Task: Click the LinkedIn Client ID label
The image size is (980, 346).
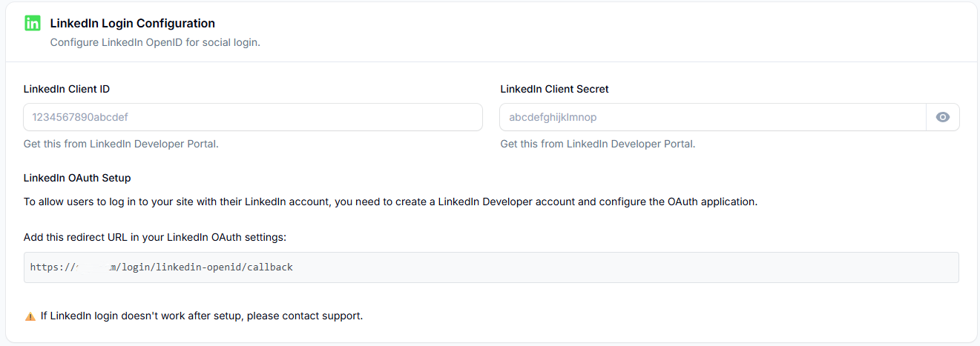Action: (x=67, y=89)
